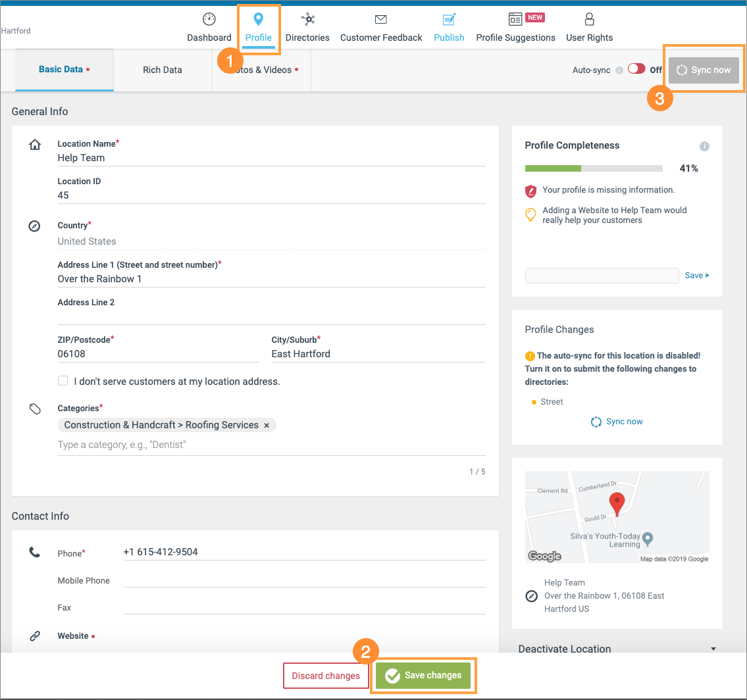Check "I don't serve customers" checkbox
This screenshot has height=700, width=747.
pos(63,381)
